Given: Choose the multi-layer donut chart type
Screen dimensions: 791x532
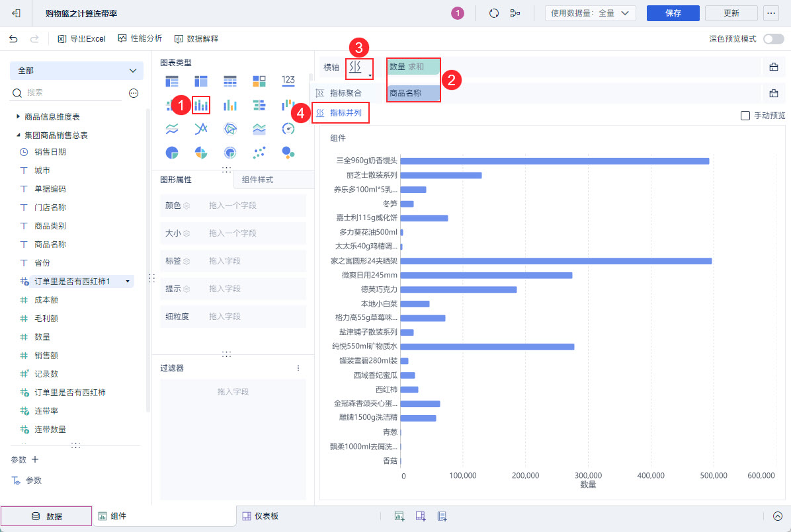Looking at the screenshot, I should click(x=230, y=152).
